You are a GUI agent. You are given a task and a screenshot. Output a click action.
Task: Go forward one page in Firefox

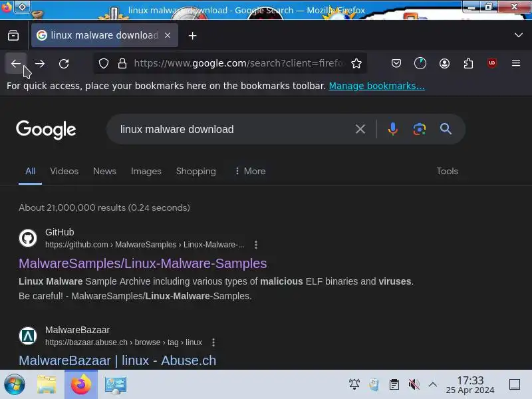(x=40, y=63)
